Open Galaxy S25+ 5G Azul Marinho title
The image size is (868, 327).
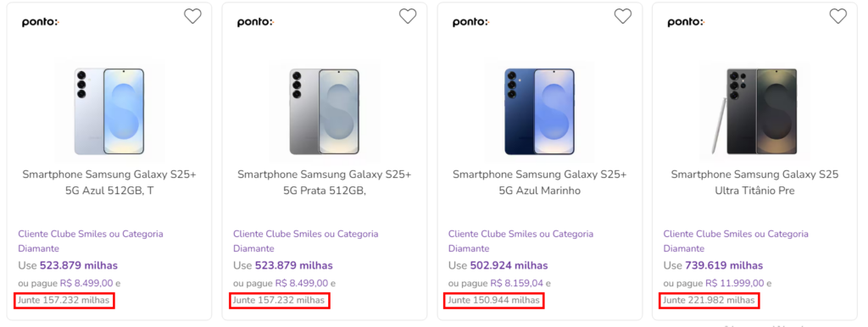540,183
